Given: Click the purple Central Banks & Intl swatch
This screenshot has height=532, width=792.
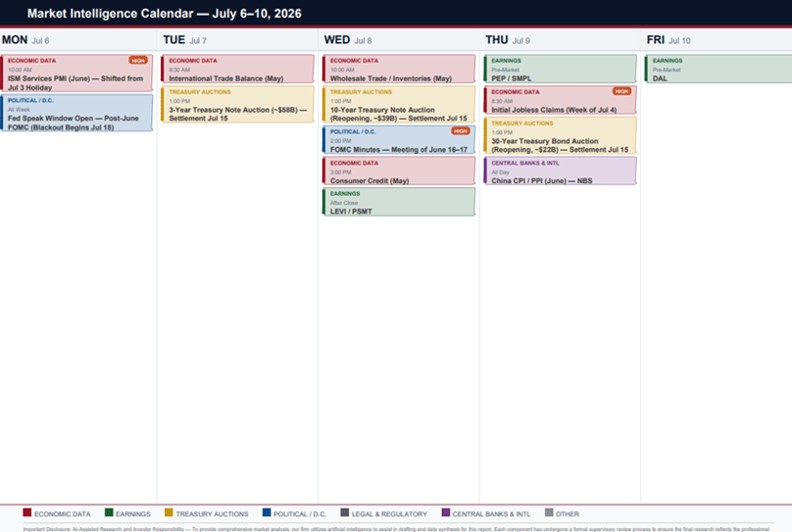Looking at the screenshot, I should [x=445, y=512].
